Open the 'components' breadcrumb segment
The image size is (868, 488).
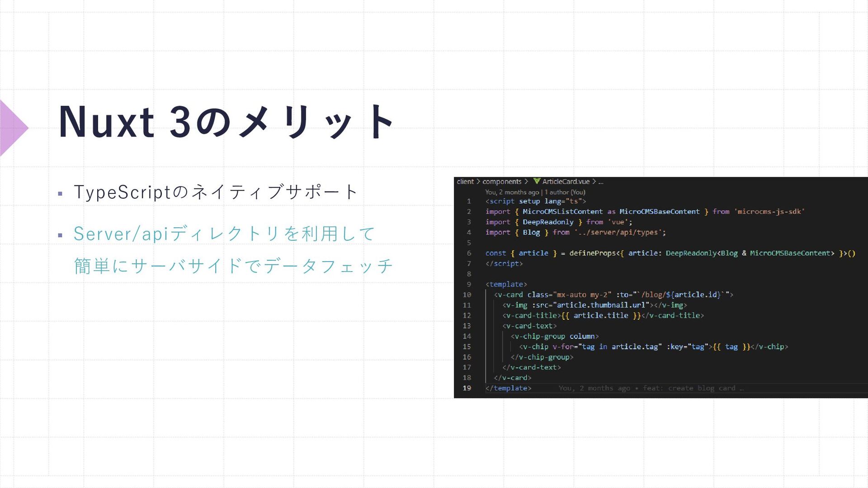(502, 182)
